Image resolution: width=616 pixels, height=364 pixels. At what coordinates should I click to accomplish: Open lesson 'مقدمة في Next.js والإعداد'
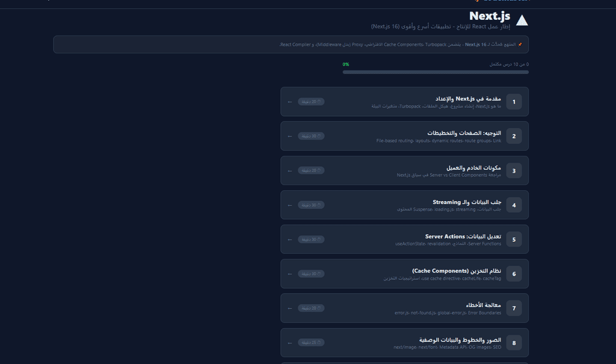click(405, 102)
